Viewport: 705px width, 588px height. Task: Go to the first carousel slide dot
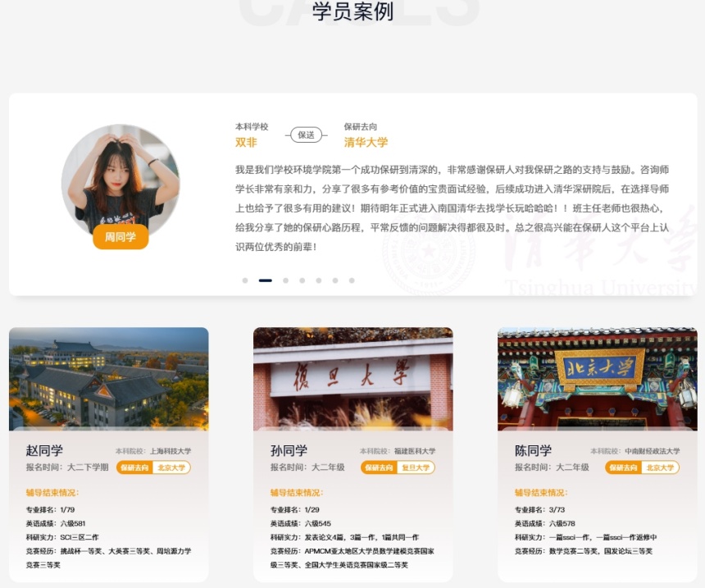pyautogui.click(x=245, y=280)
